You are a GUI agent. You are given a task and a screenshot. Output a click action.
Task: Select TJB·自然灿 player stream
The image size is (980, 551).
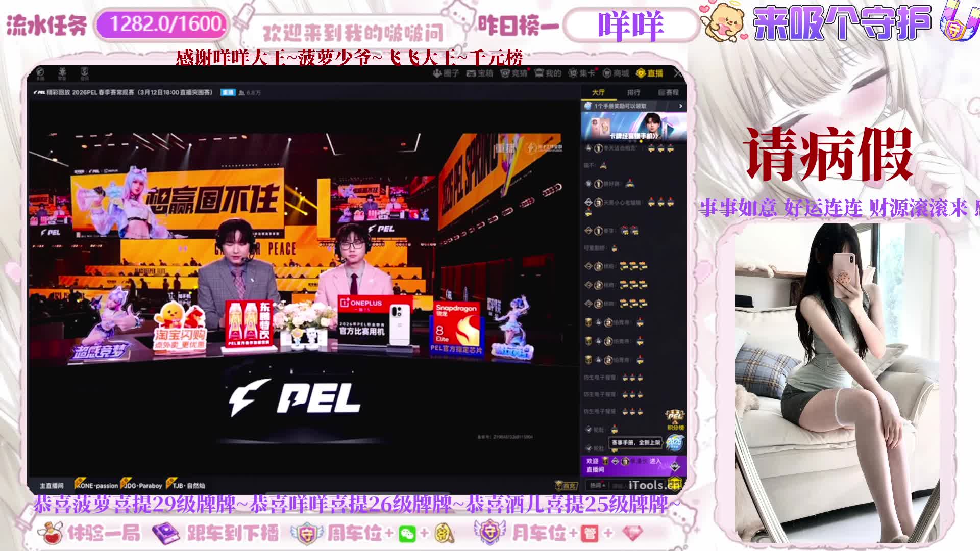tap(187, 486)
